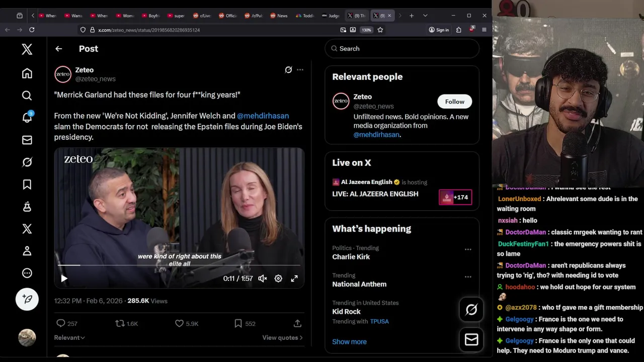644x362 pixels.
Task: Follow Zeteo in Relevant people
Action: pos(454,102)
